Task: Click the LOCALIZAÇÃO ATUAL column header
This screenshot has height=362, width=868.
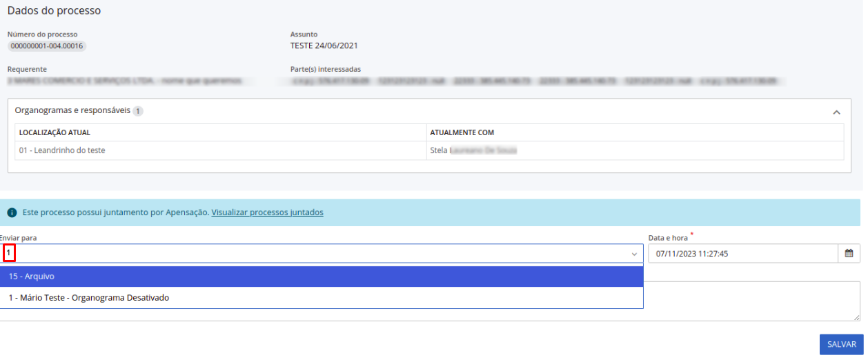Action: point(55,132)
